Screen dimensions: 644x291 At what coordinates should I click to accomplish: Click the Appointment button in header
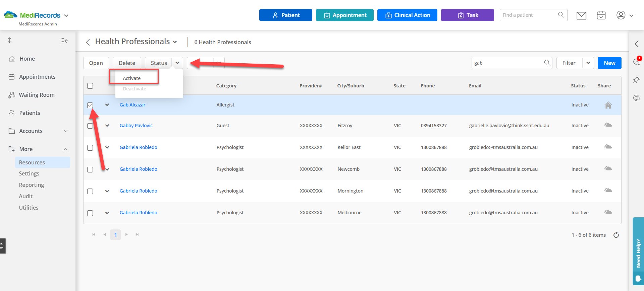[345, 15]
